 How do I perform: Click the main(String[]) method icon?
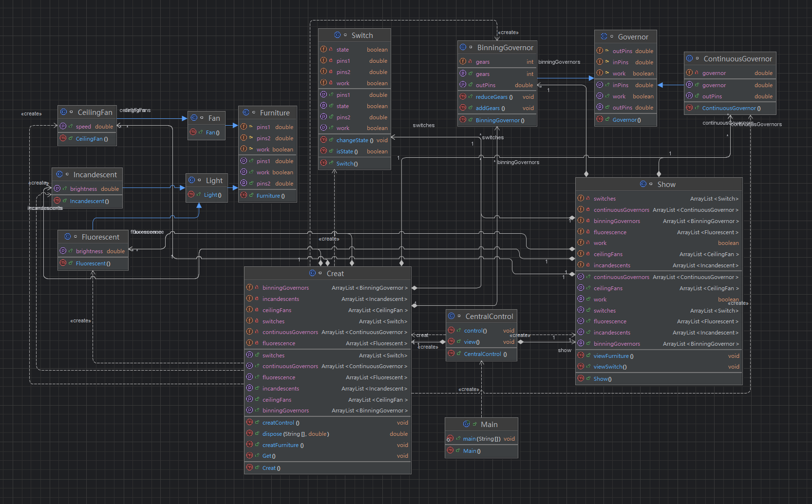coord(450,438)
